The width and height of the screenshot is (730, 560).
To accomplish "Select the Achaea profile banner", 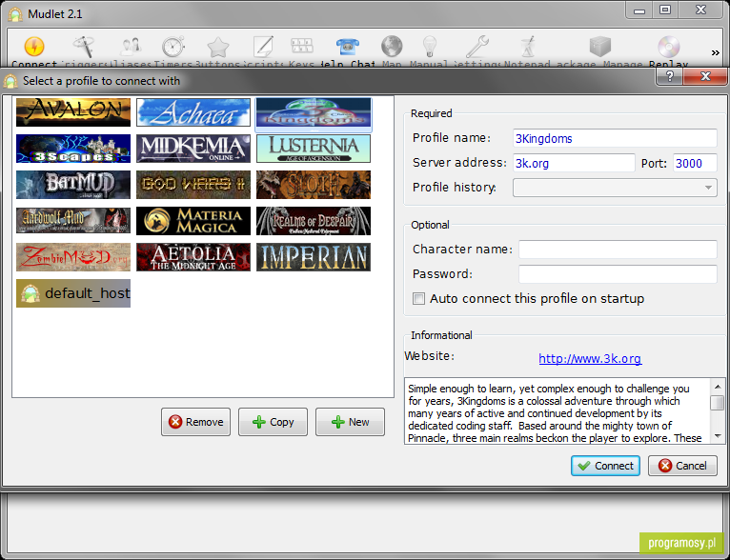I will pos(193,112).
